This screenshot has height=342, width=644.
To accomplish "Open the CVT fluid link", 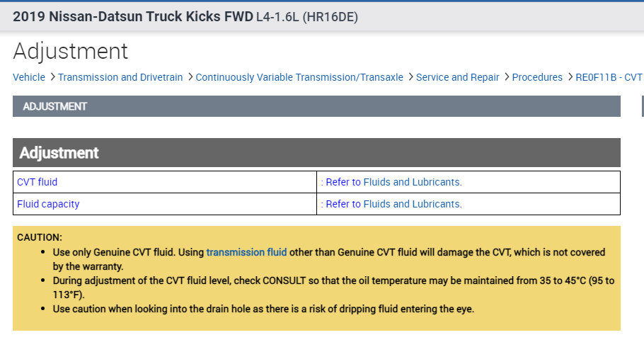I will pyautogui.click(x=38, y=182).
